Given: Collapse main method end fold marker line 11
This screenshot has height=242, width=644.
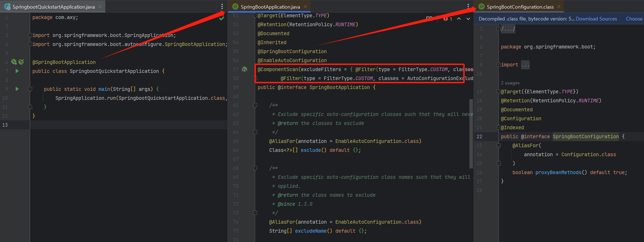Looking at the screenshot, I should click(x=30, y=107).
